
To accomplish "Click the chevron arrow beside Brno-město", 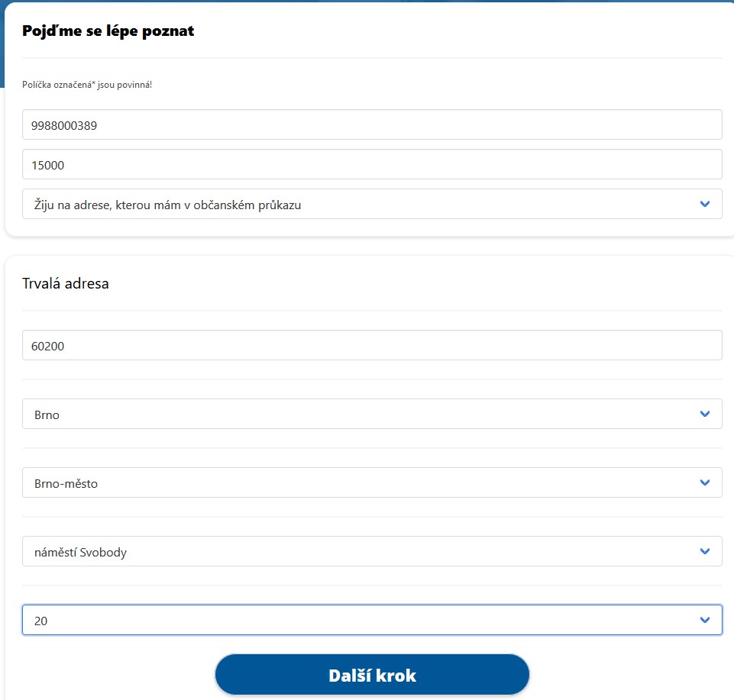I will [x=704, y=482].
